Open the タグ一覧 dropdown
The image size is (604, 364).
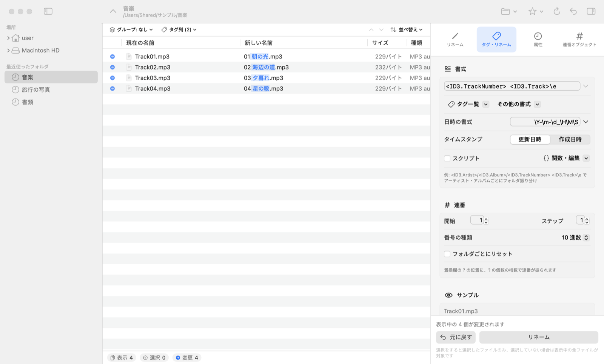point(468,104)
